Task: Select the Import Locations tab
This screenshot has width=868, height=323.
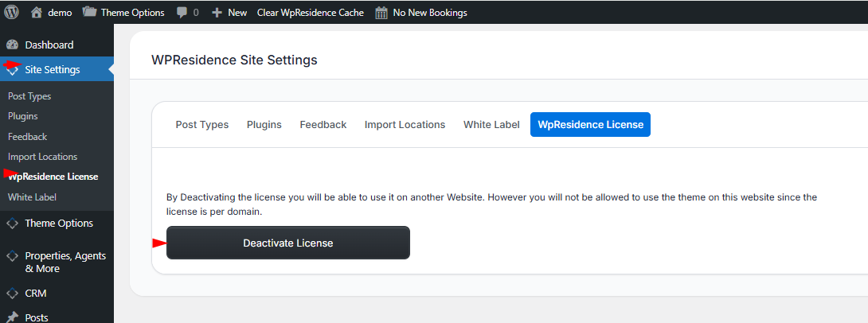Action: click(x=405, y=125)
